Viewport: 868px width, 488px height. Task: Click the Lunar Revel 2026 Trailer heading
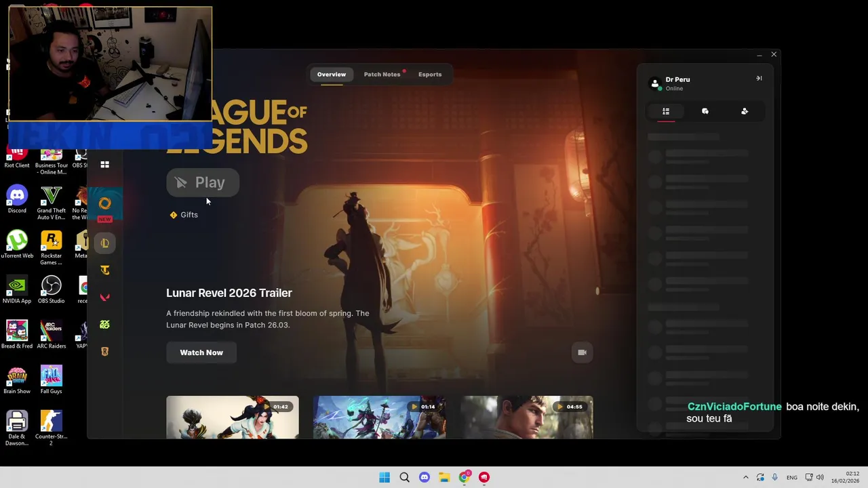pyautogui.click(x=229, y=293)
